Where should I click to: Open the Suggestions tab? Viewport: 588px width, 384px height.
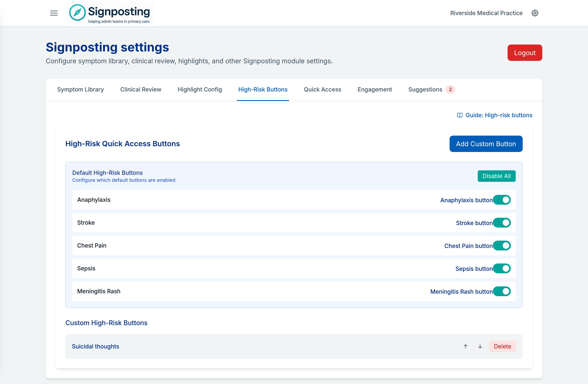click(x=432, y=89)
